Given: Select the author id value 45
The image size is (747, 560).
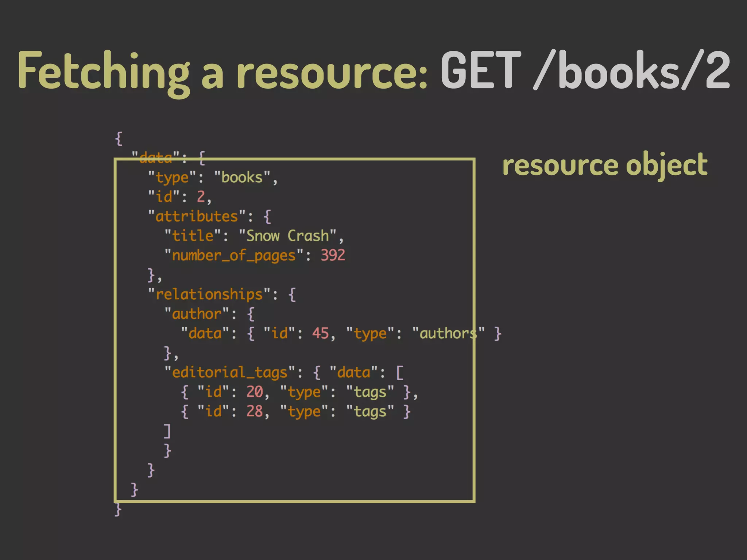Looking at the screenshot, I should click(320, 333).
